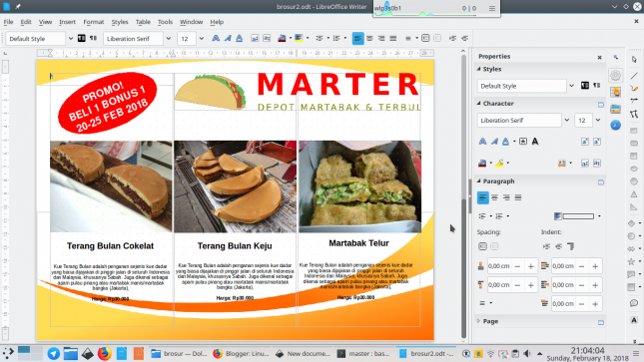Open the Insert menu
Viewport: 644px width, 362px height.
67,22
